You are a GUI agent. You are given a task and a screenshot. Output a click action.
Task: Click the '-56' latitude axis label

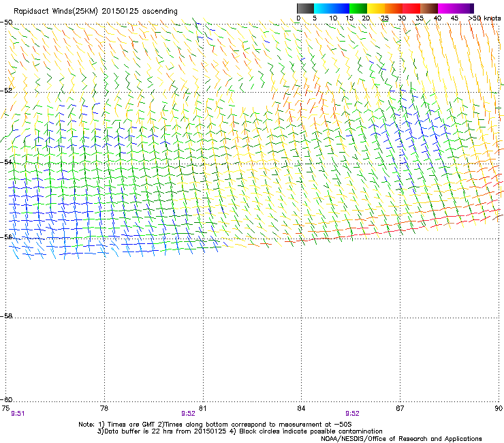(x=6, y=236)
